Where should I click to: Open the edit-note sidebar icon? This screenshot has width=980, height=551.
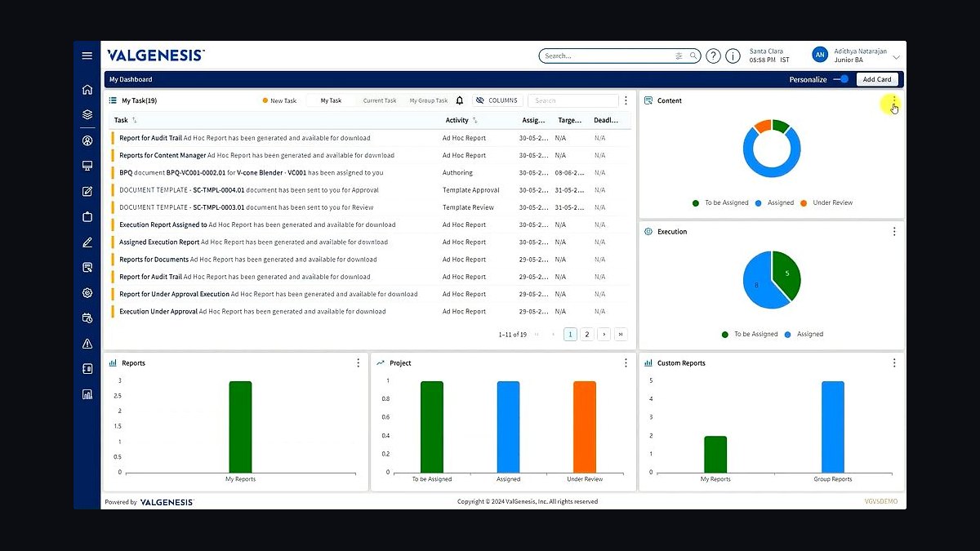(x=87, y=191)
